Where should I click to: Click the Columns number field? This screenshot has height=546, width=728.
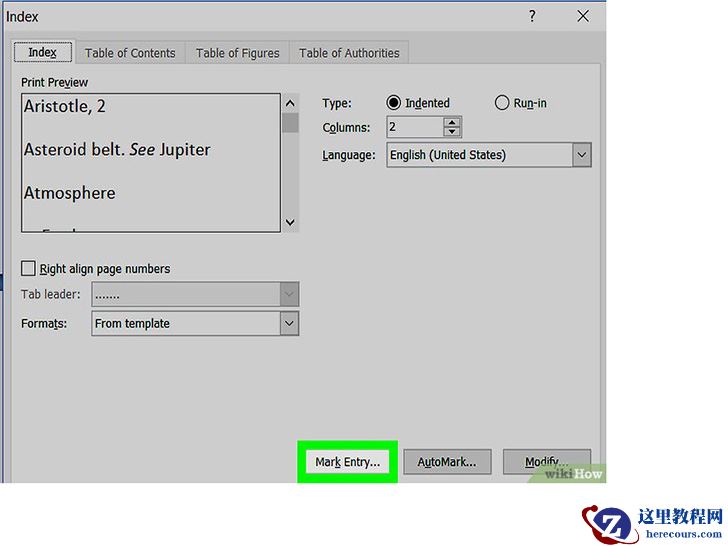coord(415,127)
